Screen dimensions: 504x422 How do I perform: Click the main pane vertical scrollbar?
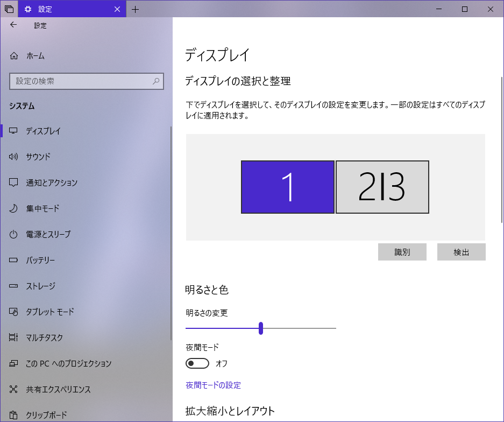click(x=502, y=150)
